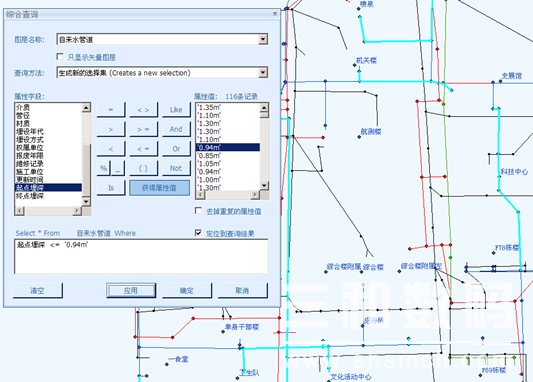Click the not-equal operator button
Screen dimensions: 533x382
(x=143, y=110)
